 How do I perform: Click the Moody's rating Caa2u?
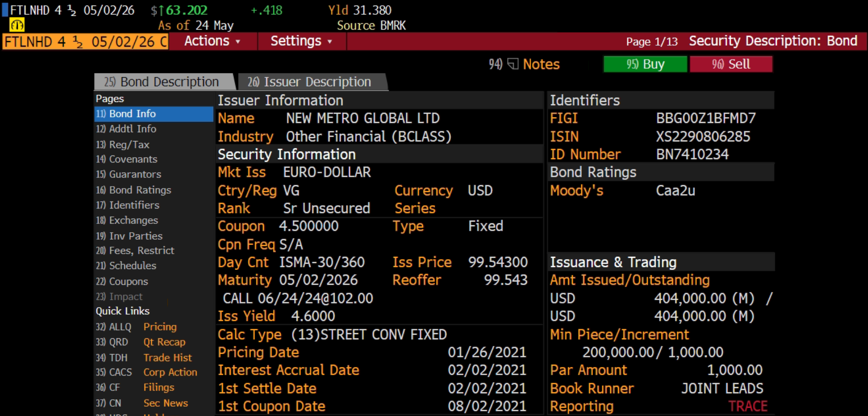click(x=675, y=191)
